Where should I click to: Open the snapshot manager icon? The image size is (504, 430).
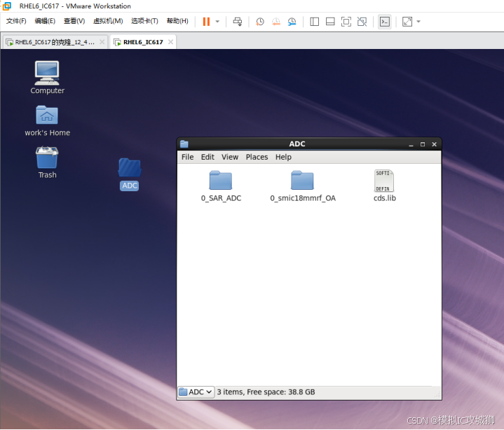click(292, 22)
